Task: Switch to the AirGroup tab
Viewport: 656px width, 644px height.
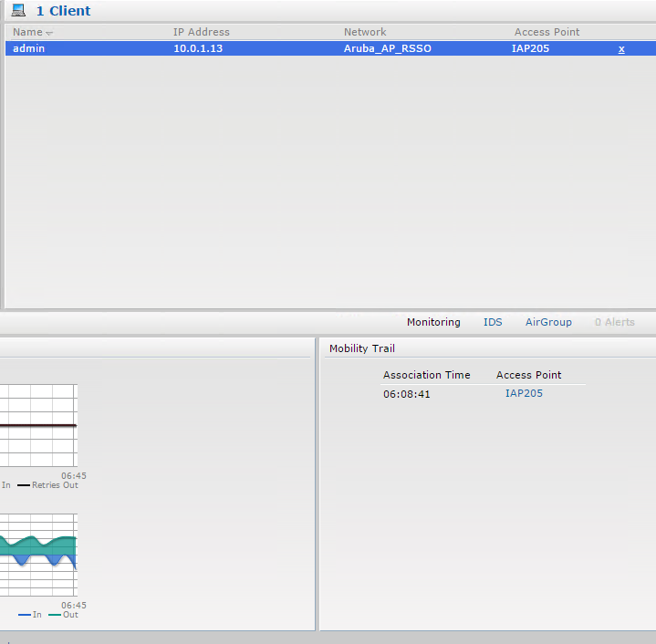Action: pyautogui.click(x=548, y=322)
